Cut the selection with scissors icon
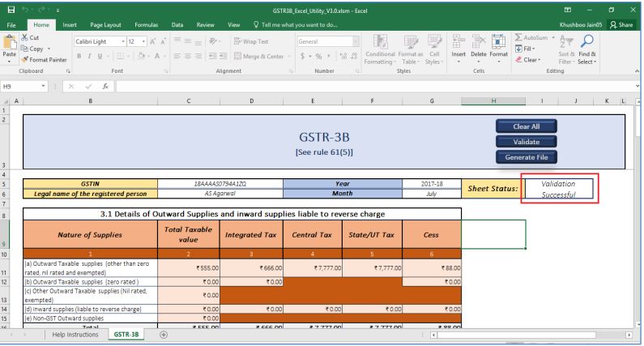The height and width of the screenshot is (346, 644). (24, 37)
